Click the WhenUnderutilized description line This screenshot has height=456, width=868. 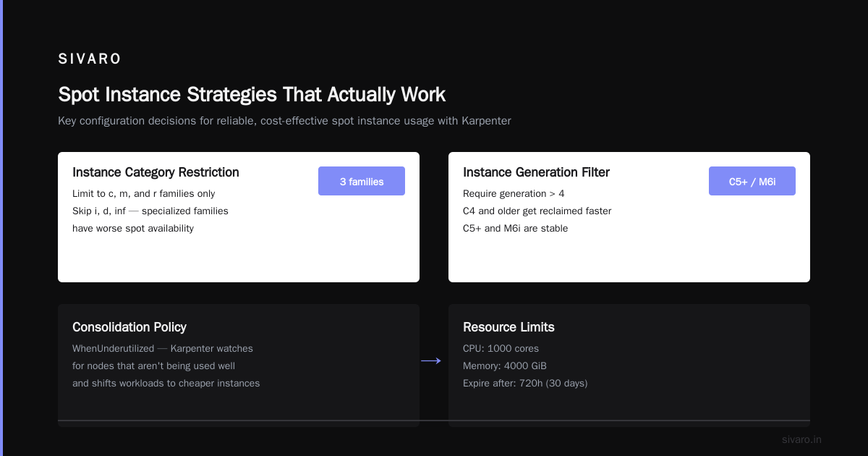[163, 348]
